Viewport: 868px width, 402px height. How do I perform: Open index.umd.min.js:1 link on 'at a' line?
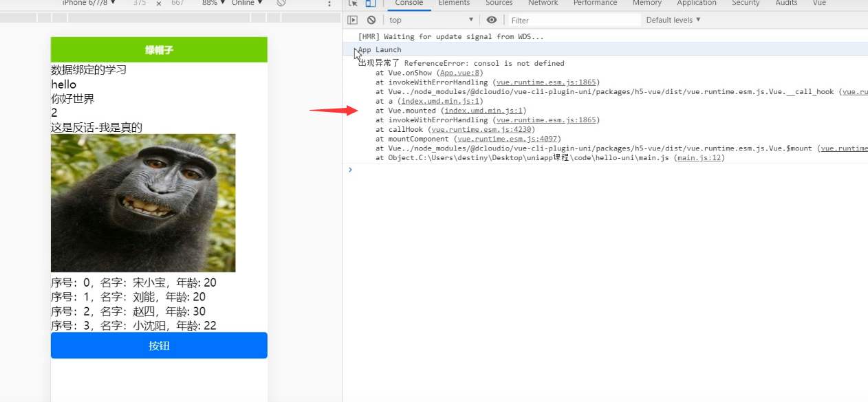point(440,101)
